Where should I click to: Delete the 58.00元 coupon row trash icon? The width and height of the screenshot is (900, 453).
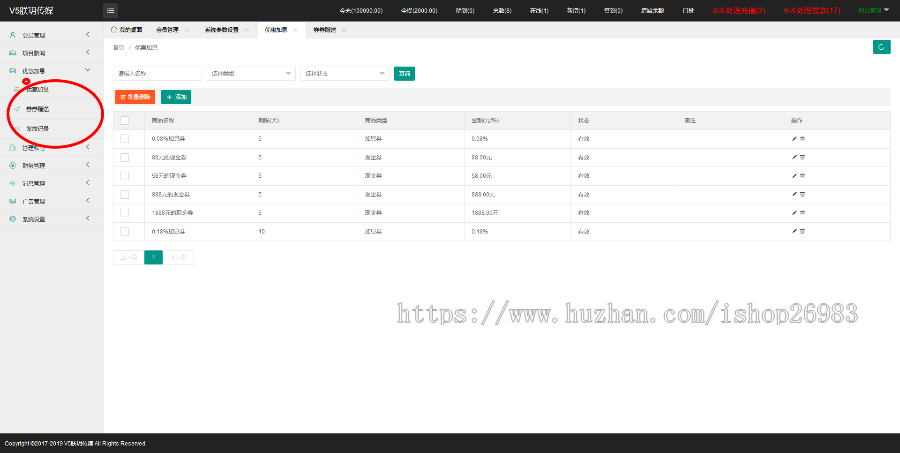(x=802, y=176)
